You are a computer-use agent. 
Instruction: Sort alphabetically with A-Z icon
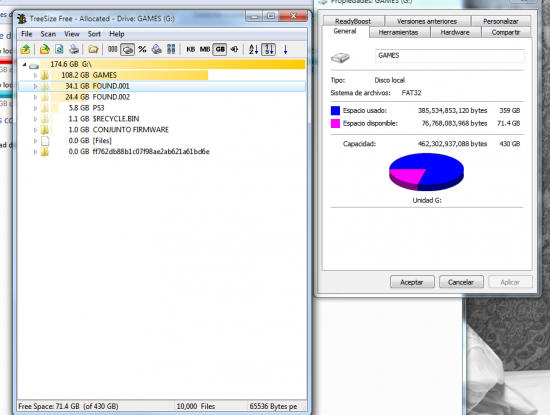tap(253, 49)
